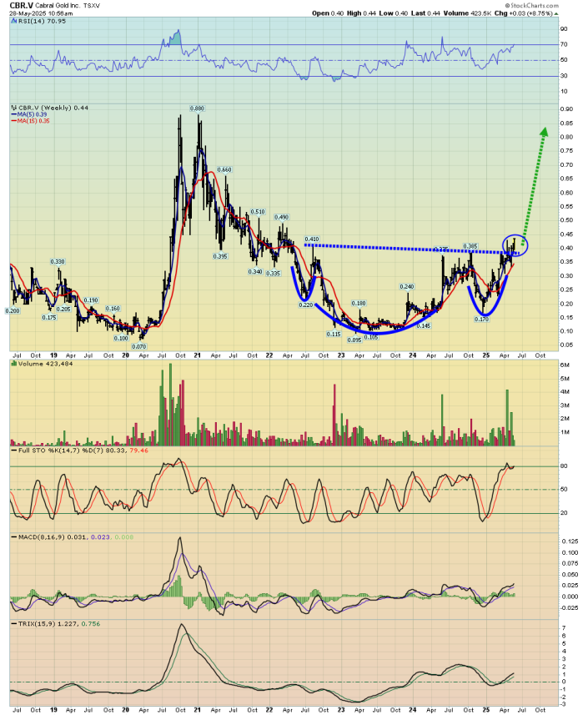The height and width of the screenshot is (715, 588).
Task: Click the 0.115 low price label
Action: pyautogui.click(x=334, y=334)
